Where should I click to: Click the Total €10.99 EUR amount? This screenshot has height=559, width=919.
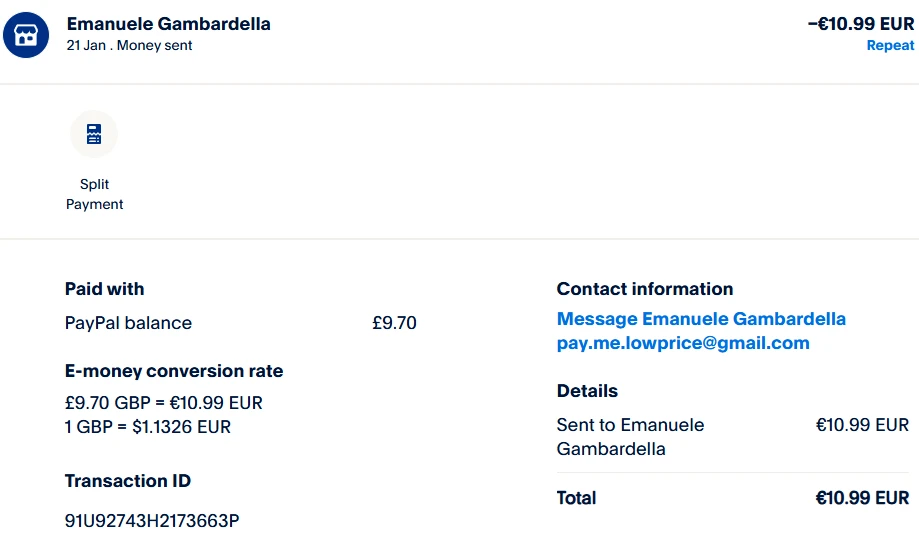click(862, 498)
